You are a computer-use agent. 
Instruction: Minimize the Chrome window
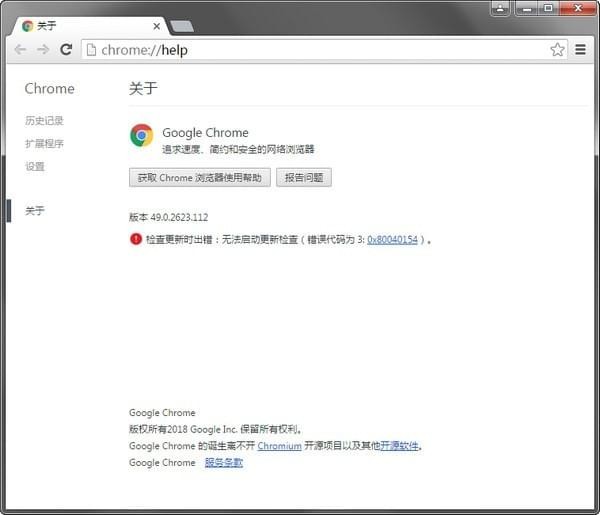point(527,8)
